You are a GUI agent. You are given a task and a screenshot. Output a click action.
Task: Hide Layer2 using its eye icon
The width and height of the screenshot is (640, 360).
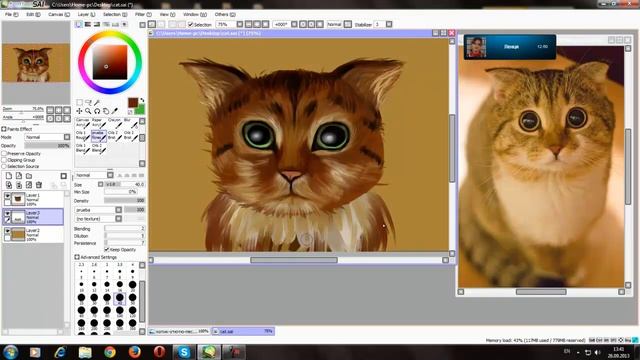[7, 231]
